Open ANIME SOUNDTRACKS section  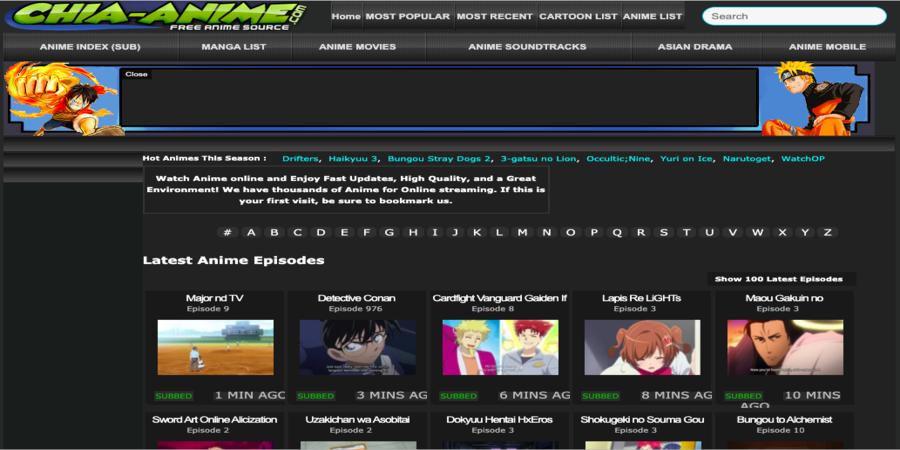[x=527, y=47]
